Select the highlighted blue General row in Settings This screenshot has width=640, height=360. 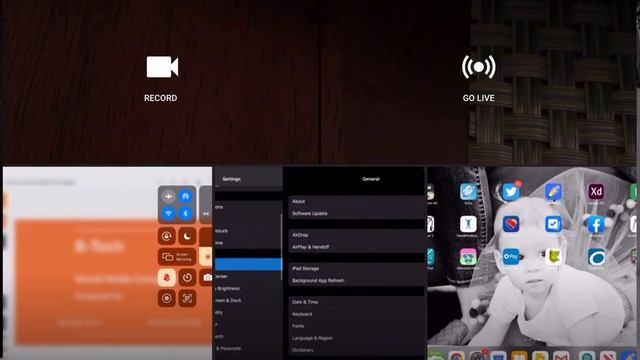[248, 264]
